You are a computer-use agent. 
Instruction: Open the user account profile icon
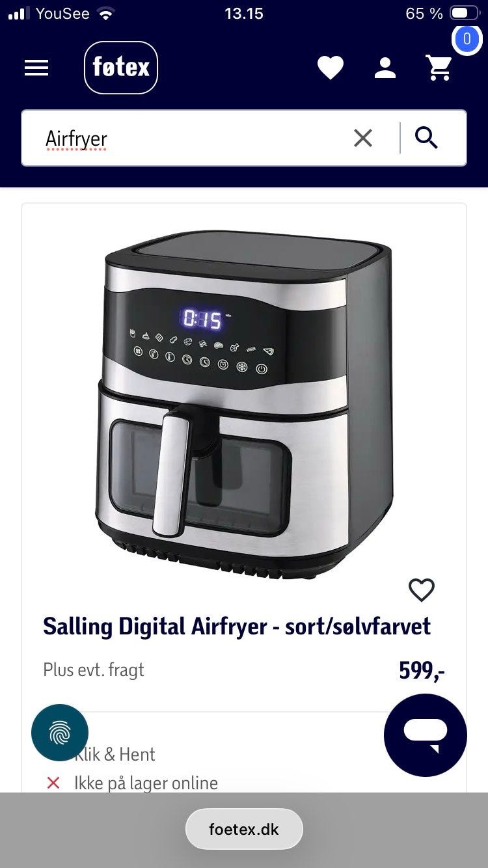point(385,68)
